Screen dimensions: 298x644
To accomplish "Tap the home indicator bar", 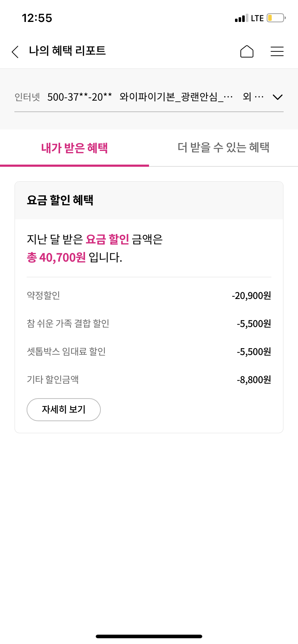I will pyautogui.click(x=149, y=636).
